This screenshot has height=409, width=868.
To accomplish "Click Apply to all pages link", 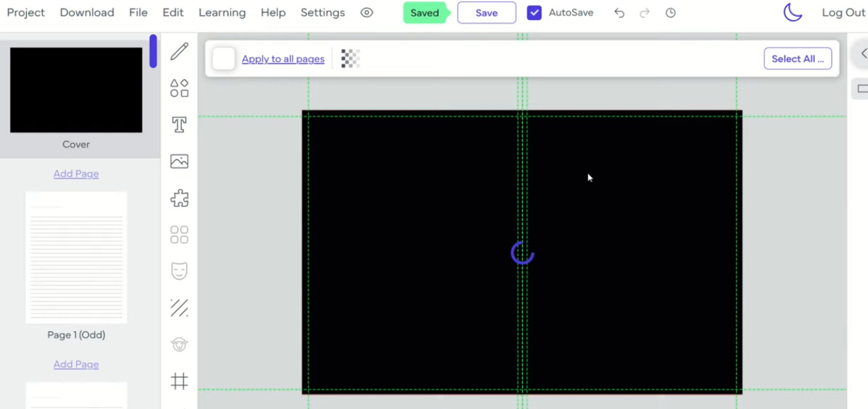I will [x=283, y=59].
